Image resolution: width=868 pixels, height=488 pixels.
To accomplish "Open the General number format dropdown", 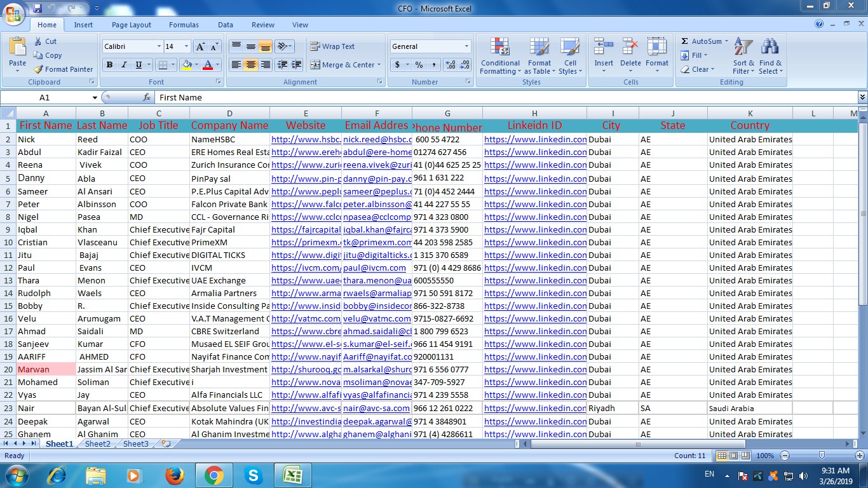I will (x=466, y=46).
